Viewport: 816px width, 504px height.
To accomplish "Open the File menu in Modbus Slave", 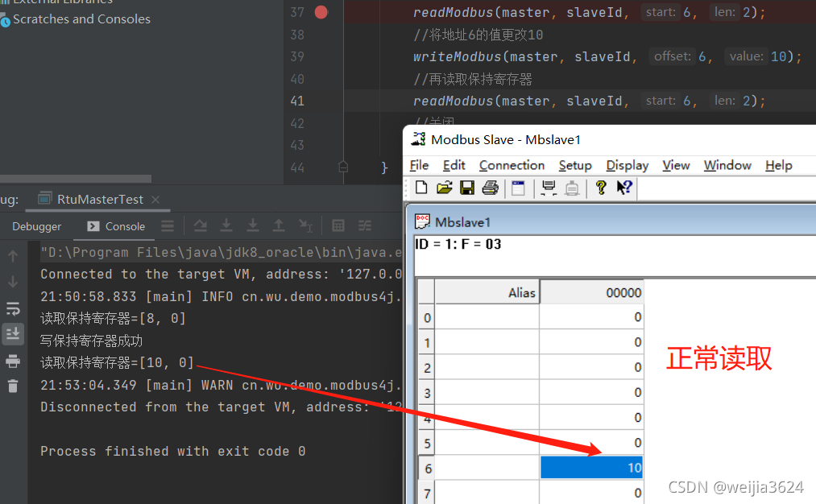I will coord(419,165).
